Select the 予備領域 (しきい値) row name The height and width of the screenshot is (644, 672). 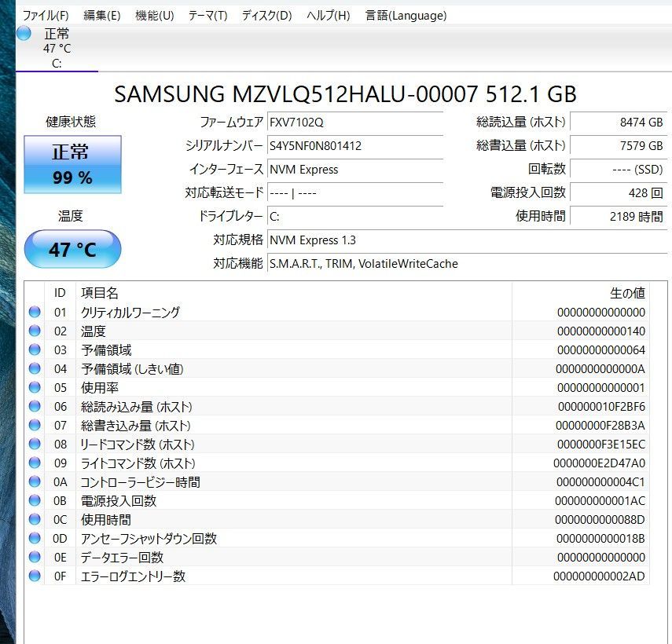(x=132, y=368)
